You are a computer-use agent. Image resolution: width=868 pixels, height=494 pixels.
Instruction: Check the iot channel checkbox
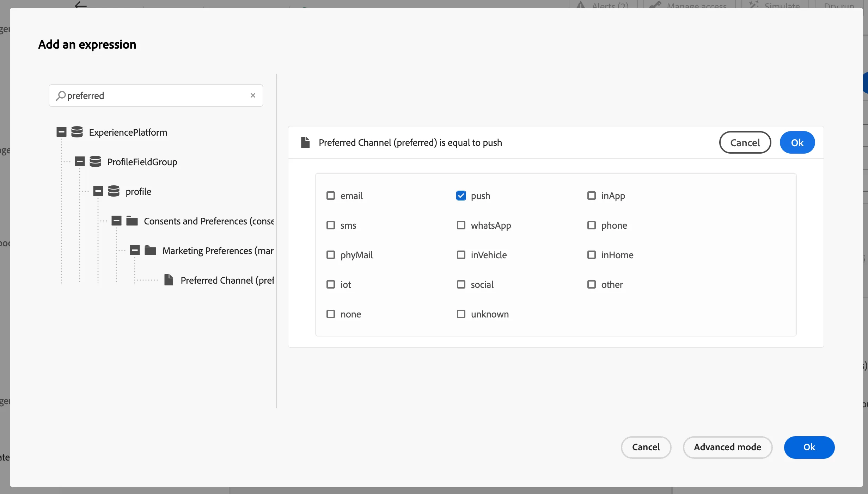331,284
